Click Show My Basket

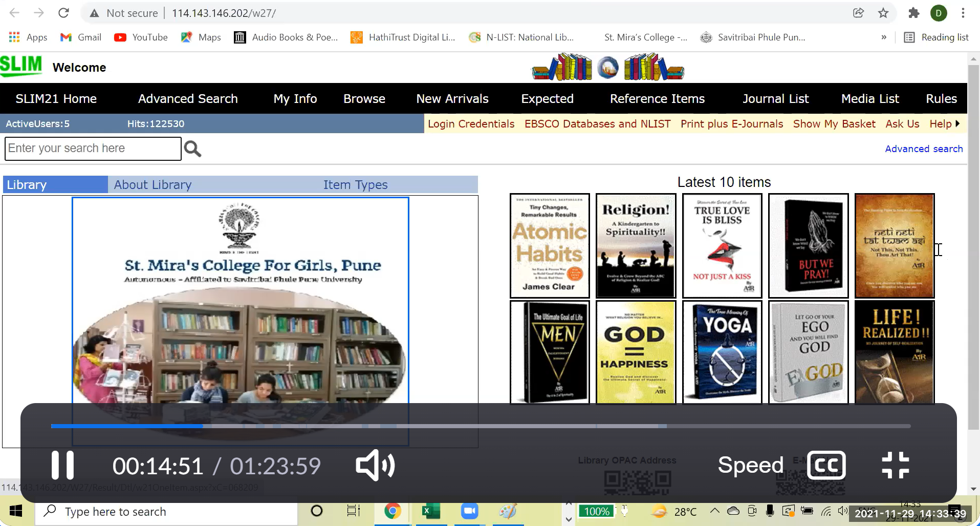click(x=834, y=123)
